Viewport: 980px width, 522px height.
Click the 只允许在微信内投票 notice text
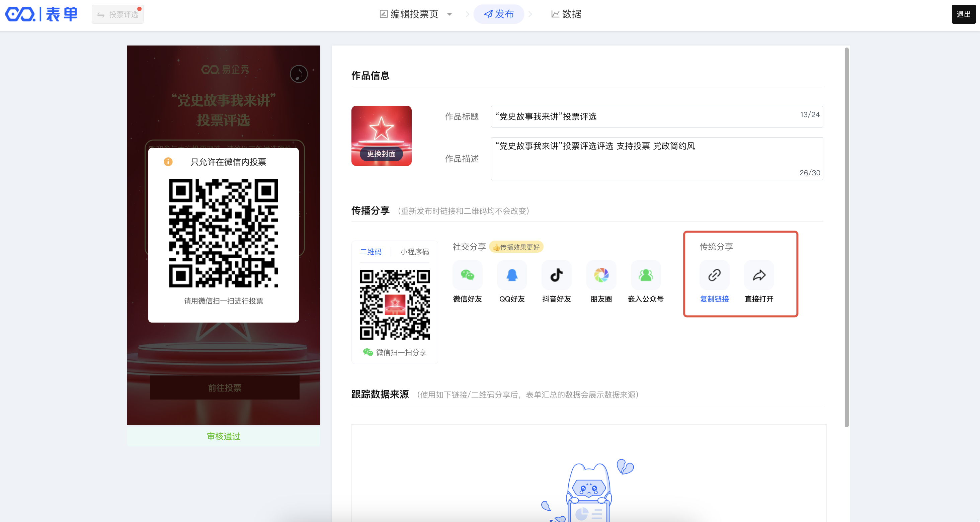pos(228,162)
